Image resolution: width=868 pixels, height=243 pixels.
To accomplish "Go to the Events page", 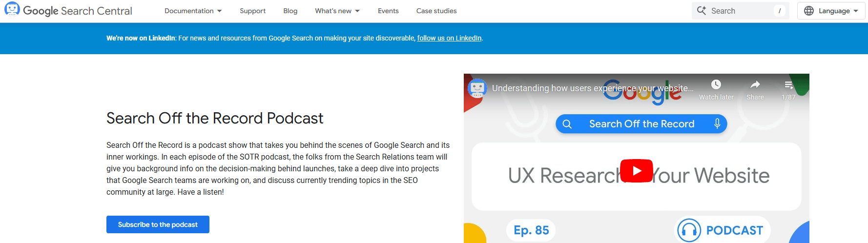I will tap(388, 11).
